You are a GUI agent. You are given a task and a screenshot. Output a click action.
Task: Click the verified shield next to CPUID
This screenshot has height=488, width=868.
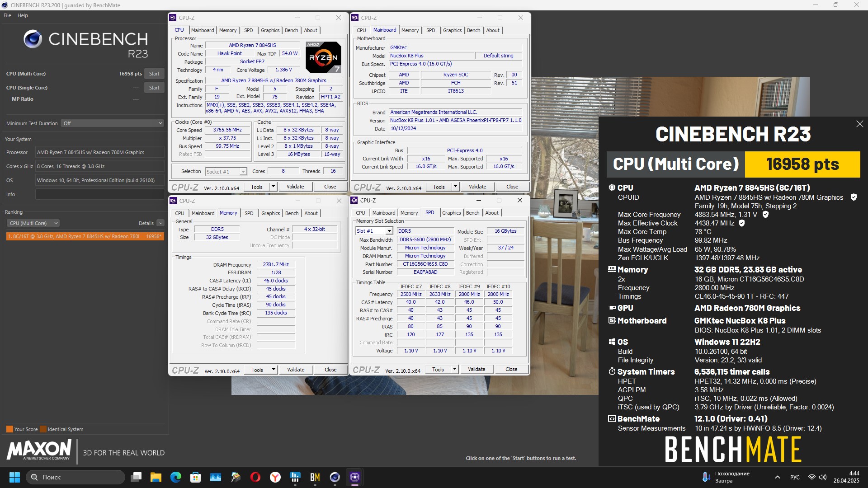tap(854, 197)
